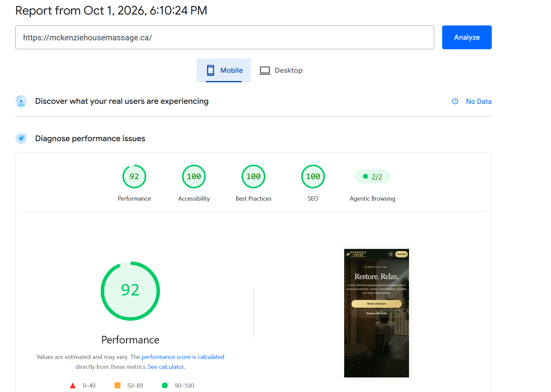Viewport: 551px width, 392px height.
Task: Click the red triangle 0–49 legend icon
Action: click(x=73, y=385)
